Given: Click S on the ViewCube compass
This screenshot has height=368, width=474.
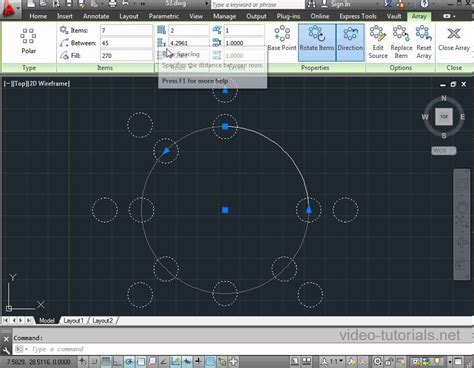Looking at the screenshot, I should point(444,135).
